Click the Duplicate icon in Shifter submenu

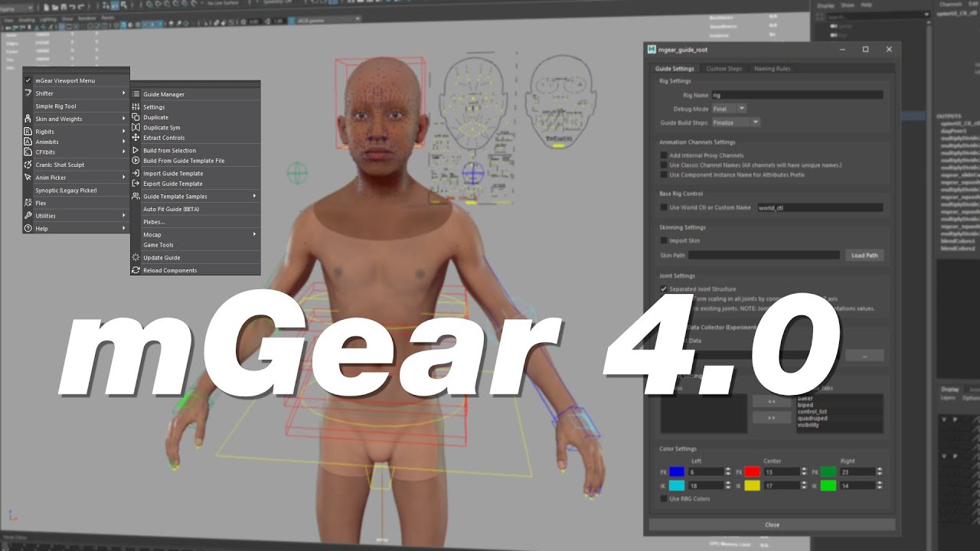(136, 117)
